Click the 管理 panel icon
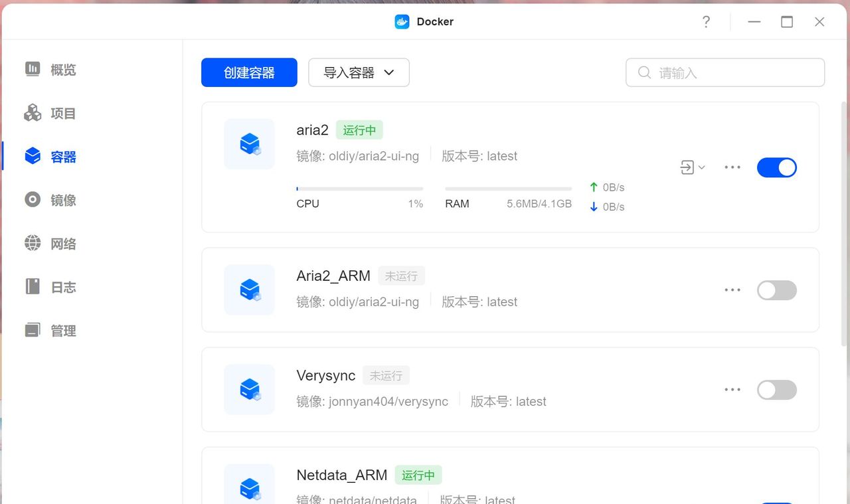 [33, 330]
